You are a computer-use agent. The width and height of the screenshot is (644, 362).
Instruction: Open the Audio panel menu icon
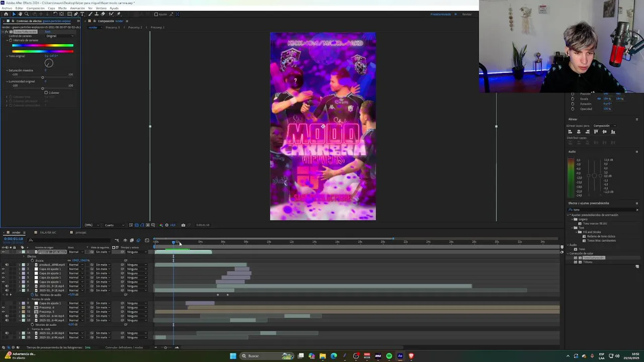tap(637, 152)
